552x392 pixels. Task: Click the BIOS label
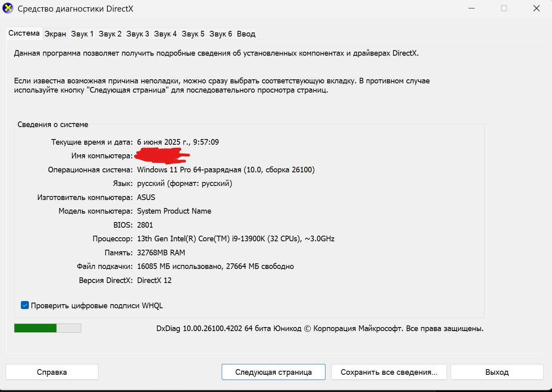click(x=123, y=225)
